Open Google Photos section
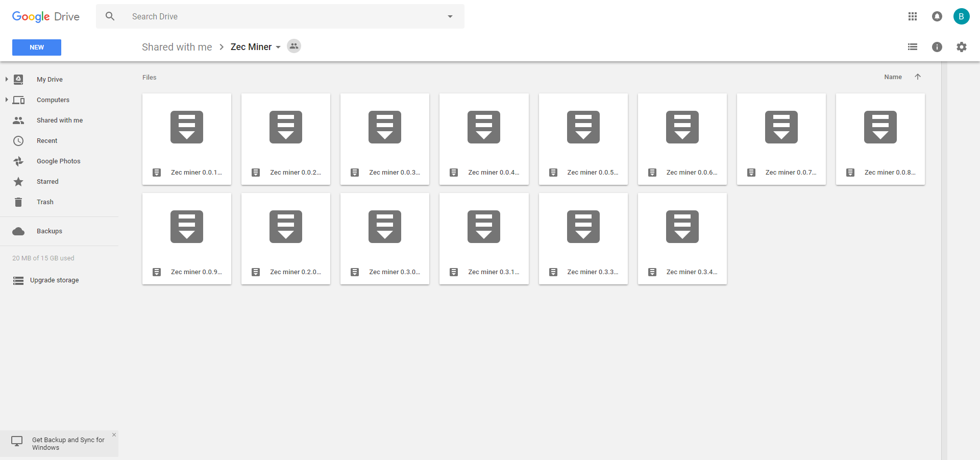Image resolution: width=980 pixels, height=460 pixels. (59, 161)
